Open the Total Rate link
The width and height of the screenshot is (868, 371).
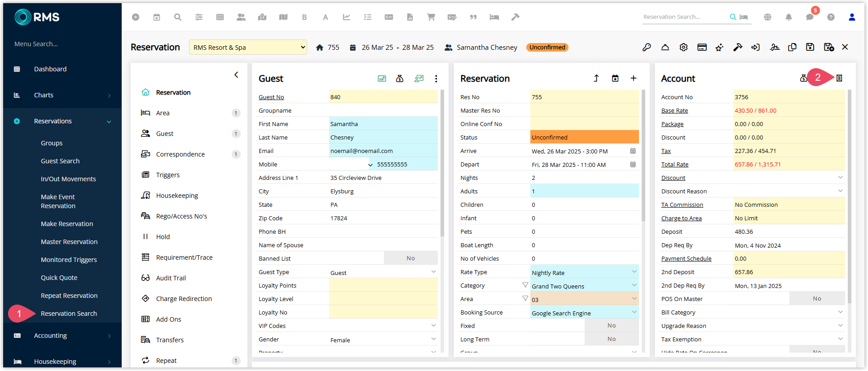tap(674, 165)
